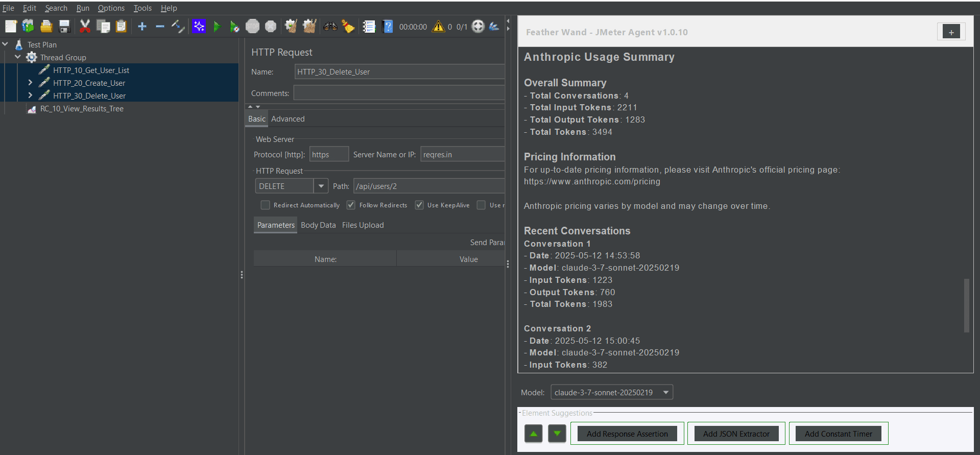Viewport: 980px width, 455px height.
Task: Start the test with green play icon
Action: [x=217, y=27]
